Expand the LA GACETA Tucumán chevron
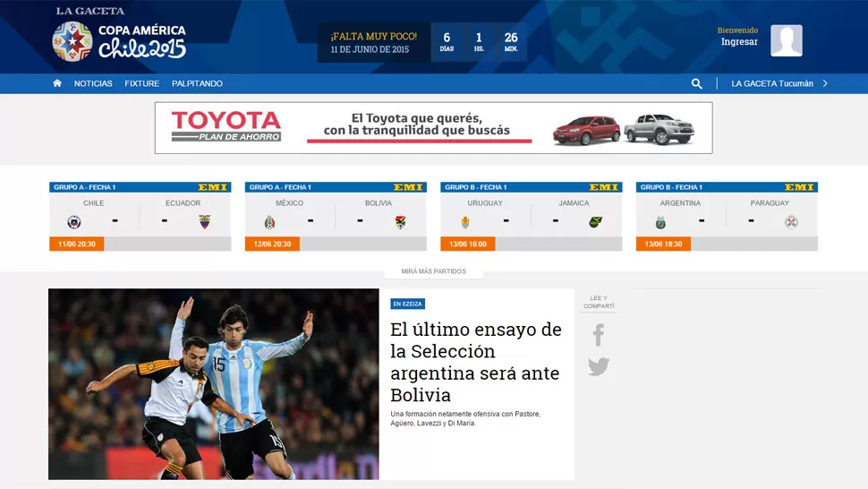The width and height of the screenshot is (868, 489). click(x=825, y=83)
